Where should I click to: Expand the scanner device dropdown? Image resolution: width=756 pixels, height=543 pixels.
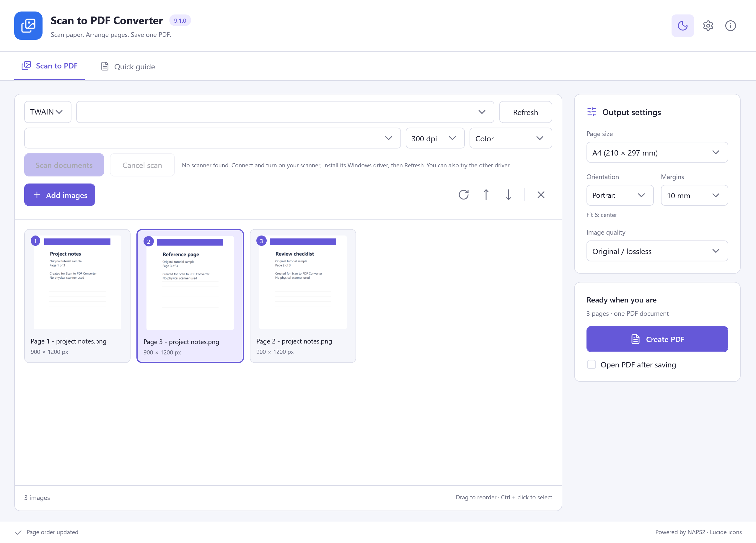(285, 112)
